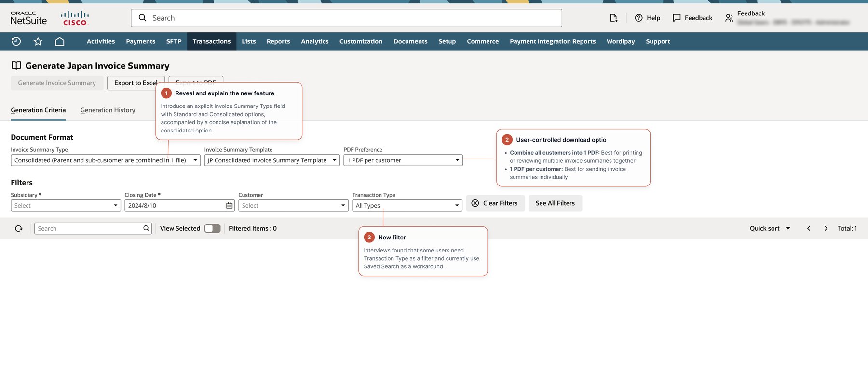Open the Invoice Summary Template dropdown

[272, 160]
